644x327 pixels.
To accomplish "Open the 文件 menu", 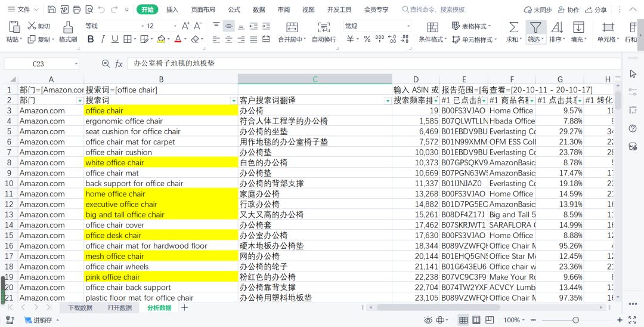I will 23,10.
